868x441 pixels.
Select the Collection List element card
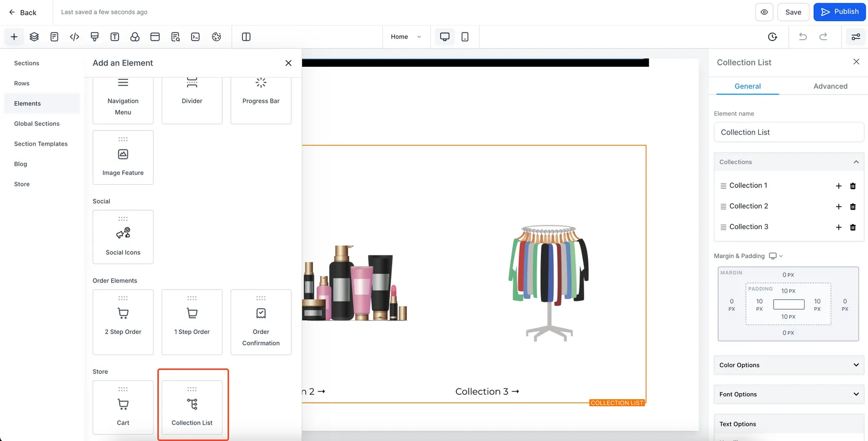[192, 407]
